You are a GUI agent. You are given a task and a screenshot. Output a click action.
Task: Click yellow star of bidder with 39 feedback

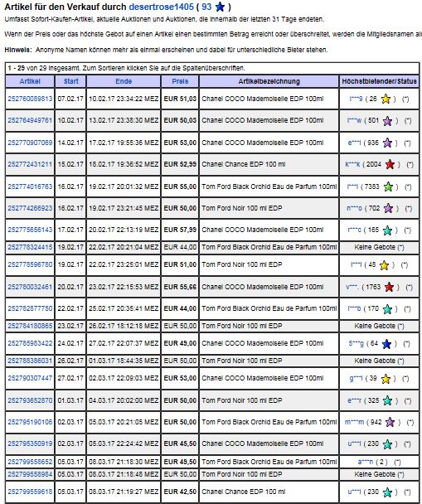tap(386, 379)
